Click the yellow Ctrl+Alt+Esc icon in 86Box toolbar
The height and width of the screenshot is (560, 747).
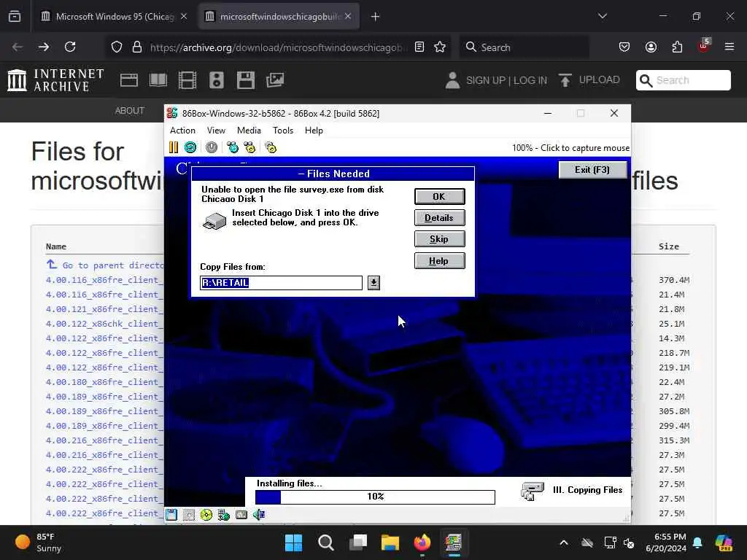tap(249, 147)
